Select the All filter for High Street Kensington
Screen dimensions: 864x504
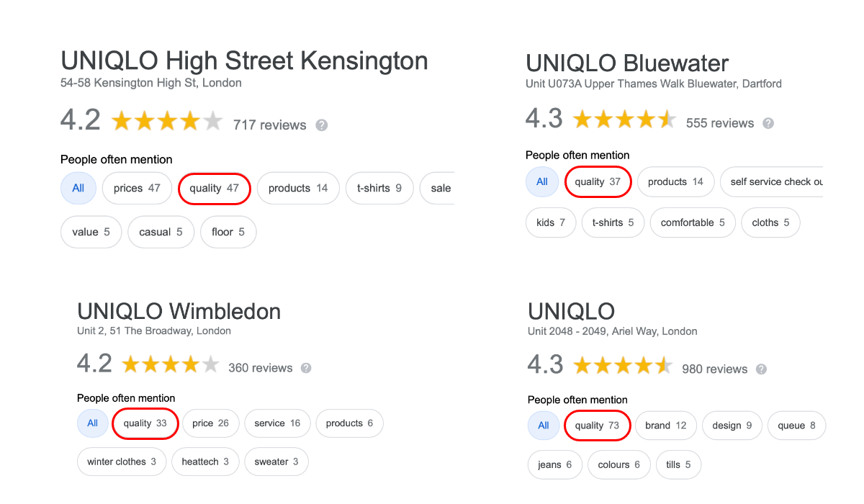pos(78,188)
